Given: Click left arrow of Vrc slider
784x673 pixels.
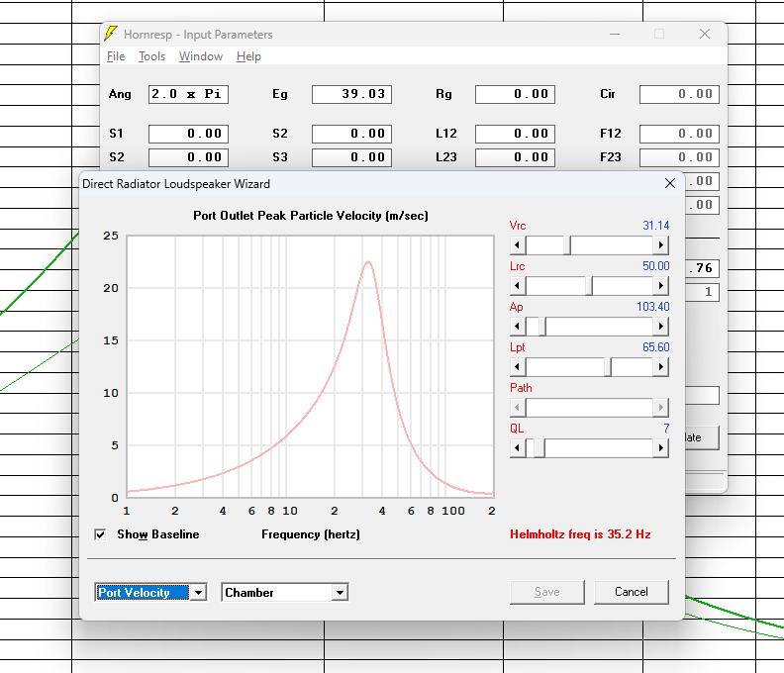Looking at the screenshot, I should pyautogui.click(x=518, y=245).
